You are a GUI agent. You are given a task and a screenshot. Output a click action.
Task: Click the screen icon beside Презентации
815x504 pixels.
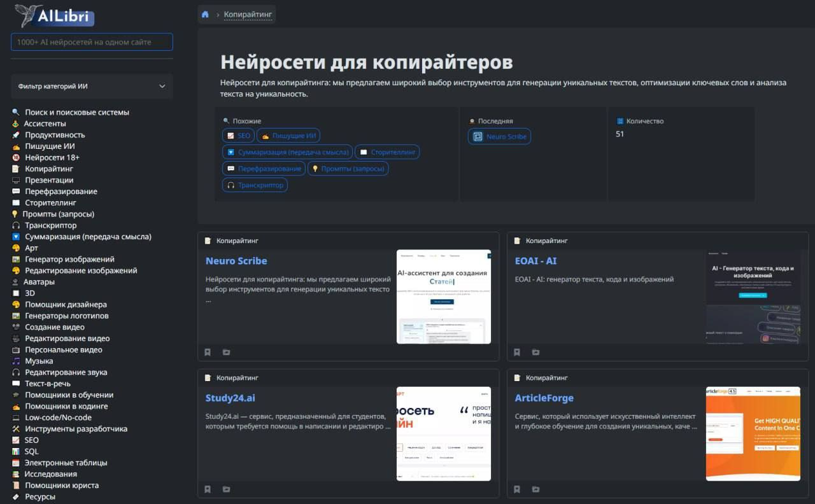16,181
